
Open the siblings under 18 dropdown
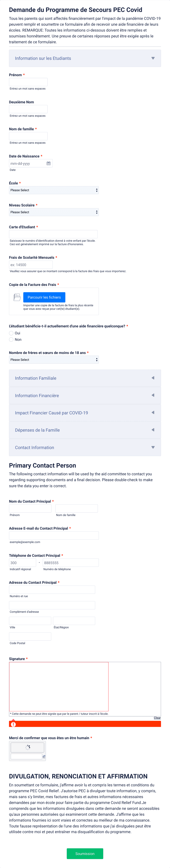(x=54, y=359)
